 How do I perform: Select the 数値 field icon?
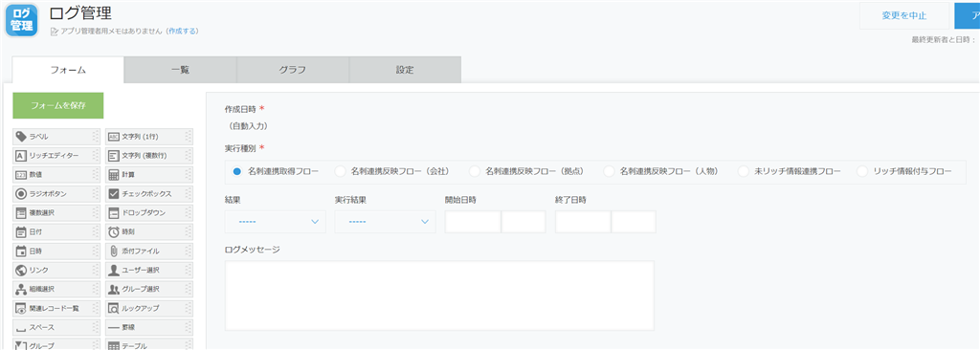(x=21, y=174)
